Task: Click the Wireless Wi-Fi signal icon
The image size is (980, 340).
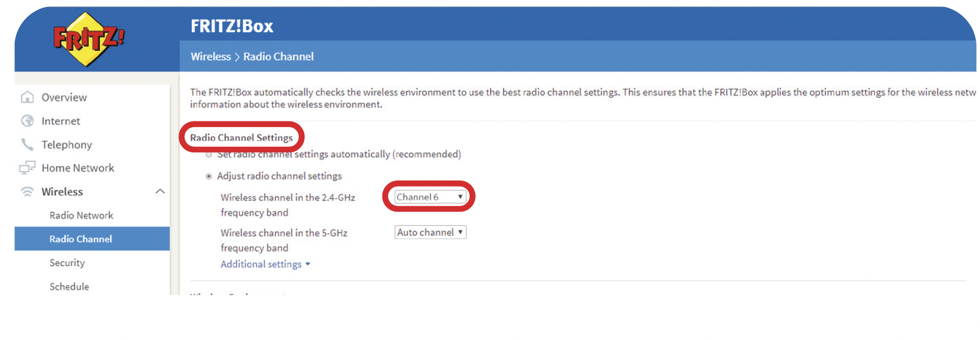Action: 27,192
